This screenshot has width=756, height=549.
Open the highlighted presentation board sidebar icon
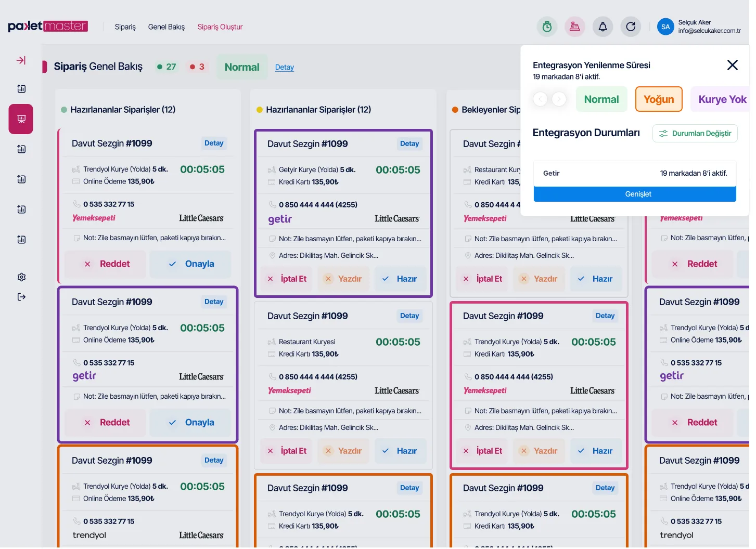[x=21, y=119]
